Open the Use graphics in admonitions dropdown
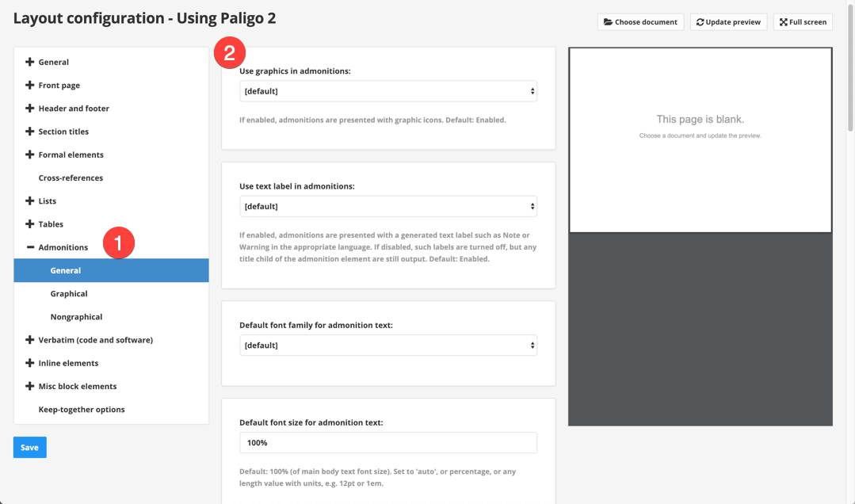855x504 pixels. click(x=387, y=91)
